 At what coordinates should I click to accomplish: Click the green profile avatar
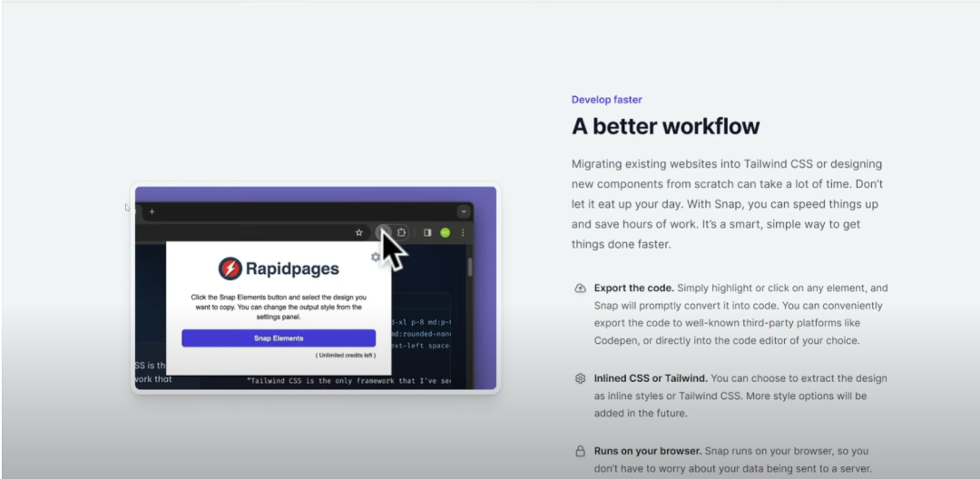tap(445, 232)
